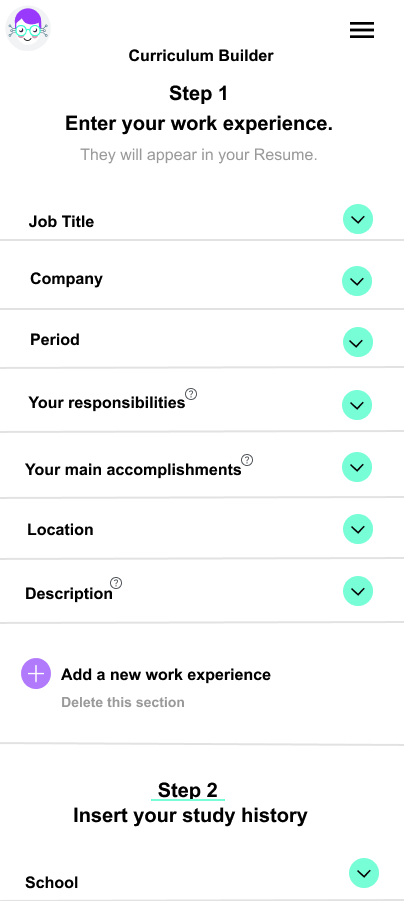Screen dimensions: 404x901
Task: Expand the School field chevron
Action: point(364,873)
